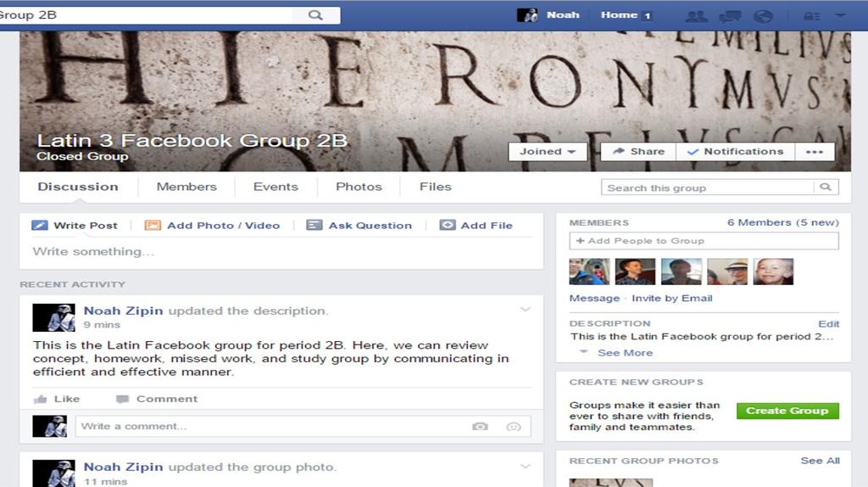Image resolution: width=868 pixels, height=487 pixels.
Task: Click the Share button on cover
Action: pos(638,151)
